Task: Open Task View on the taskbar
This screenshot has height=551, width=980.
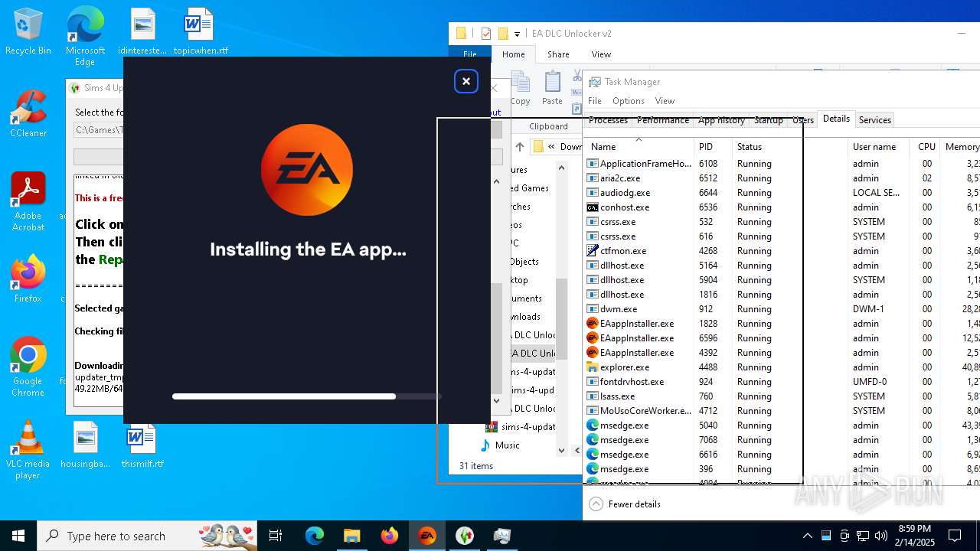Action: [x=276, y=536]
